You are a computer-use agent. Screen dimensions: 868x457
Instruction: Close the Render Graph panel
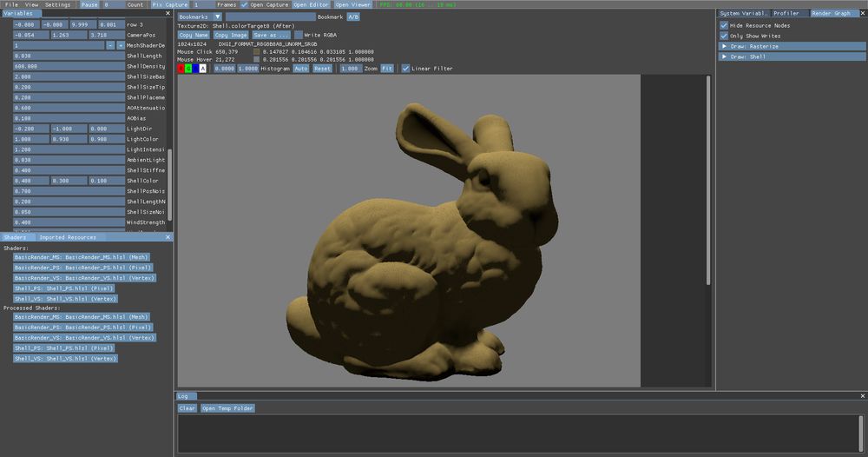click(864, 13)
